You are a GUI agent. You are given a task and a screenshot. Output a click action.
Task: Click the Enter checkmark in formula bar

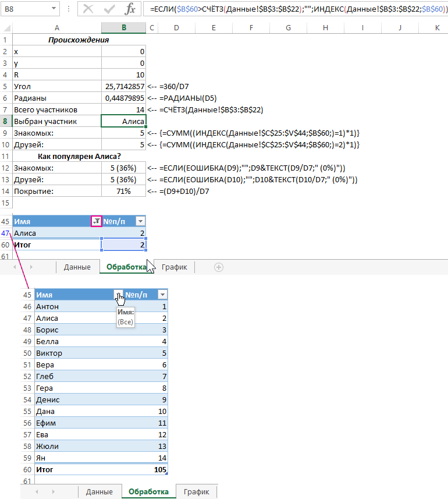pyautogui.click(x=109, y=9)
